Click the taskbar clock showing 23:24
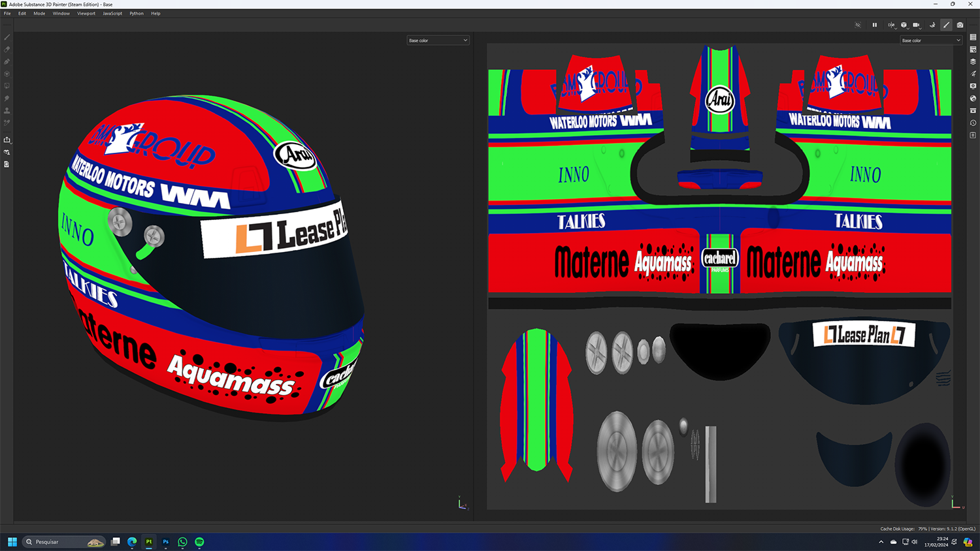Viewport: 980px width, 551px height. pyautogui.click(x=936, y=542)
